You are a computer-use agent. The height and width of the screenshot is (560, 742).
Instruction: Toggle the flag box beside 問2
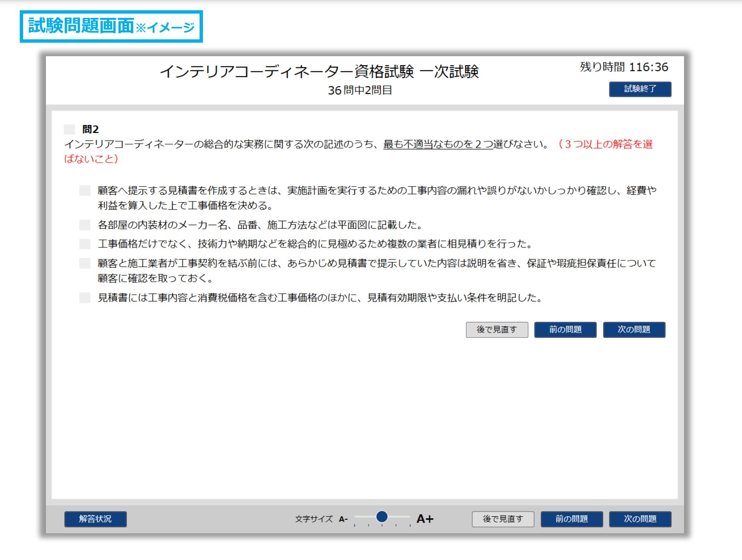coord(70,129)
